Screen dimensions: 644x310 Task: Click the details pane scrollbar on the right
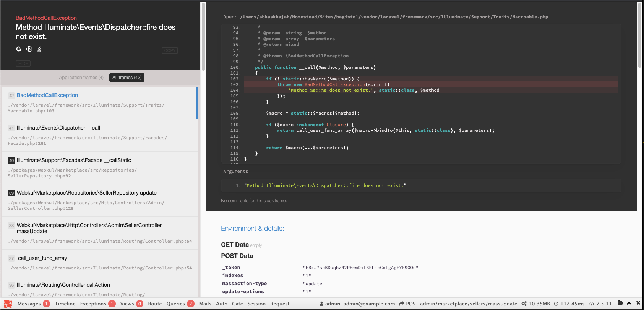tap(640, 34)
